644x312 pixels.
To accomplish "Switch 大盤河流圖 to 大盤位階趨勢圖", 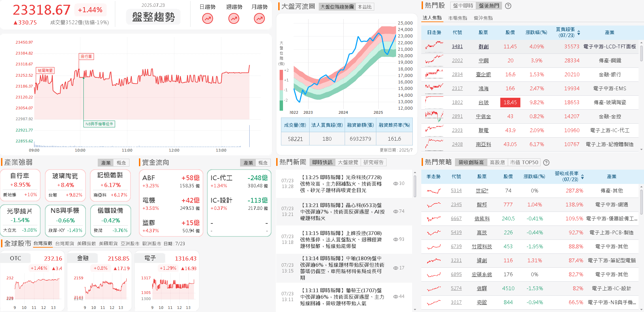I will click(337, 7).
